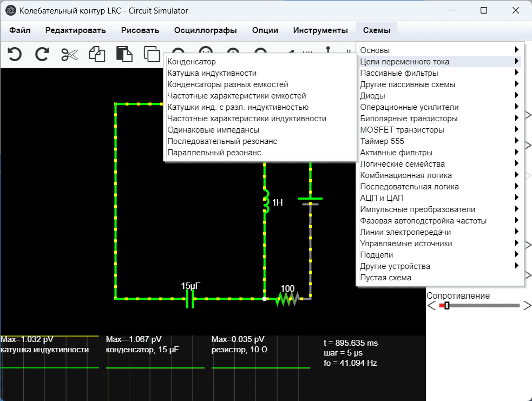
Task: Open the Инструменты menu
Action: tap(320, 30)
